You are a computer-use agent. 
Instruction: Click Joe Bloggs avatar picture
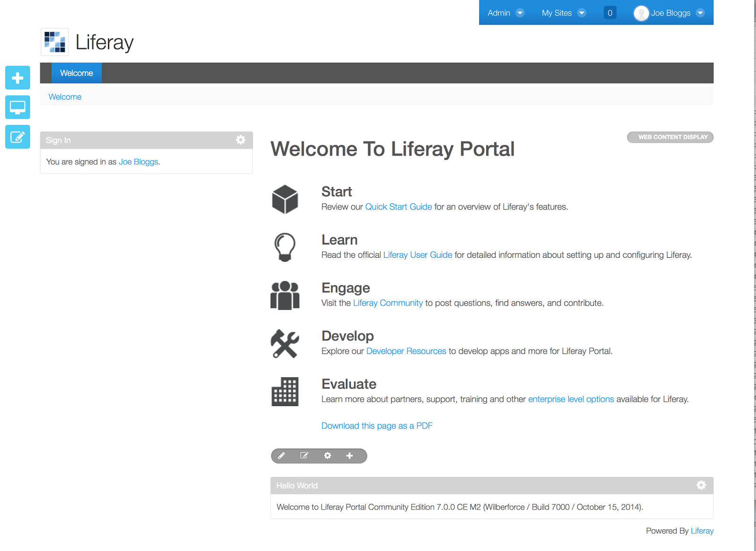[x=641, y=13]
